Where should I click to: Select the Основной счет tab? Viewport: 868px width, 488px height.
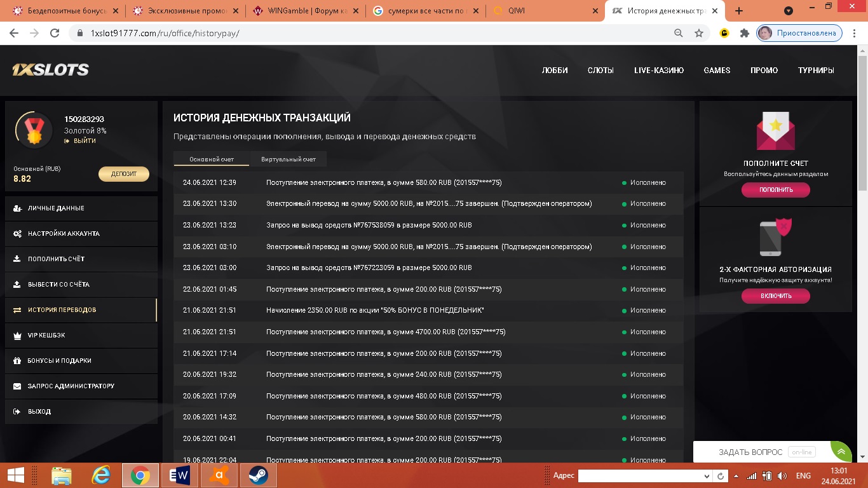(212, 159)
